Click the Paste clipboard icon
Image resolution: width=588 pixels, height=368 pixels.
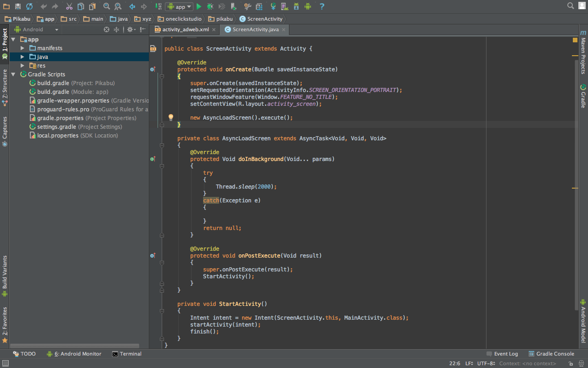click(x=92, y=6)
